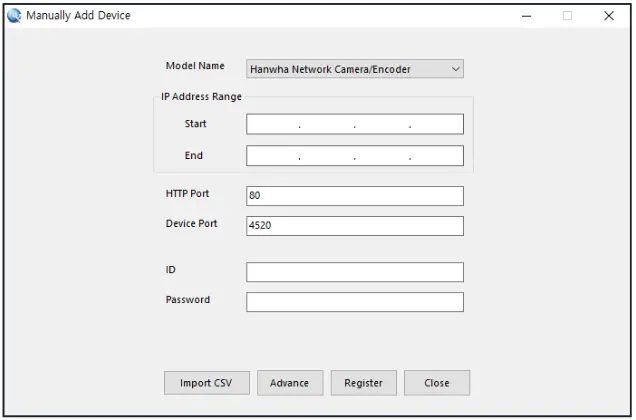Click the Register button

pos(363,383)
